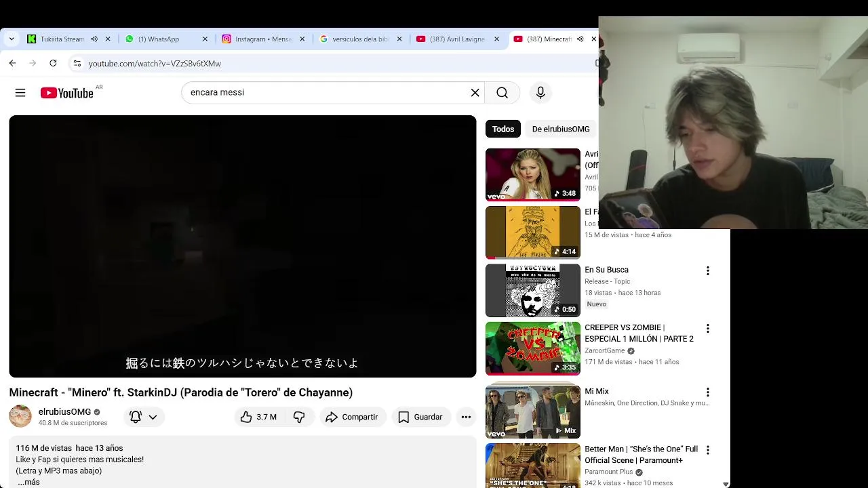Open the Mi Mix thumbnail

(x=533, y=411)
